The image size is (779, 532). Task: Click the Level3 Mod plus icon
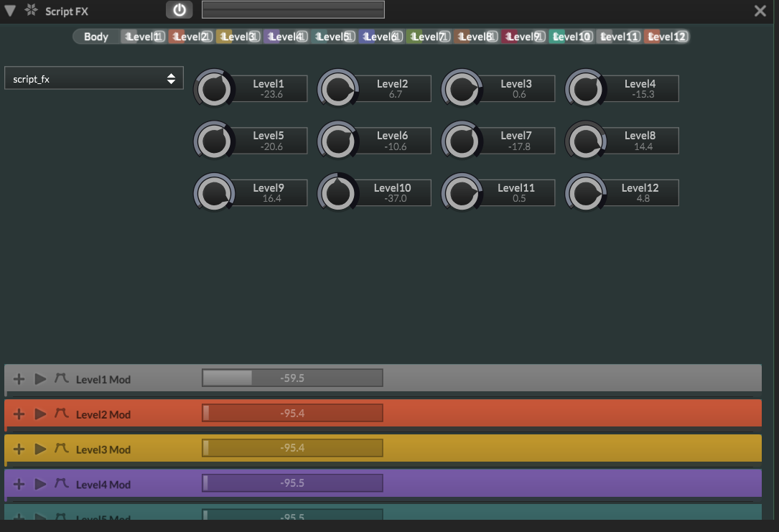pyautogui.click(x=19, y=449)
